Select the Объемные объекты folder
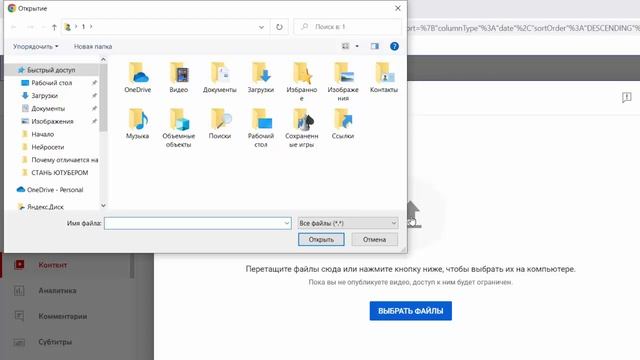 (x=179, y=128)
